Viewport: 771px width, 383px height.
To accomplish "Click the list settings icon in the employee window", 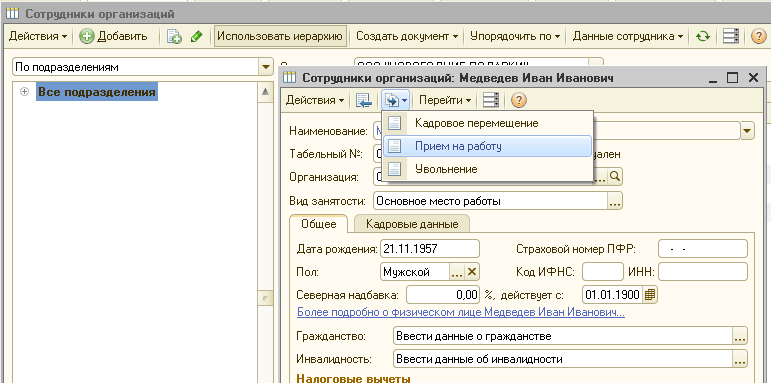I will [x=491, y=100].
